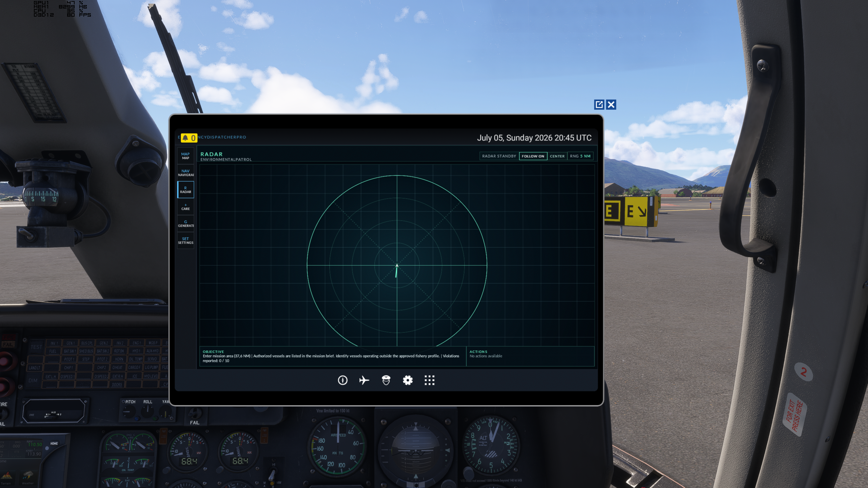Click the Terrain icon on GPS unit
The image size is (868, 488).
(x=6, y=478)
